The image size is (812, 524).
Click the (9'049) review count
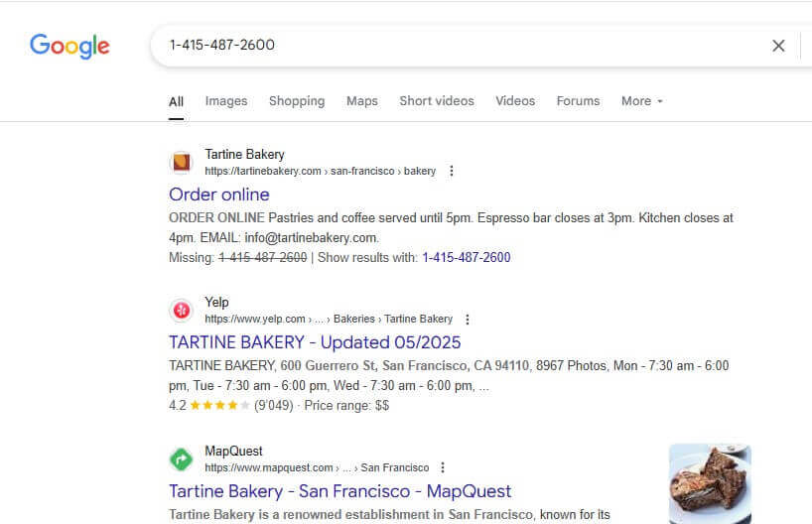point(273,406)
